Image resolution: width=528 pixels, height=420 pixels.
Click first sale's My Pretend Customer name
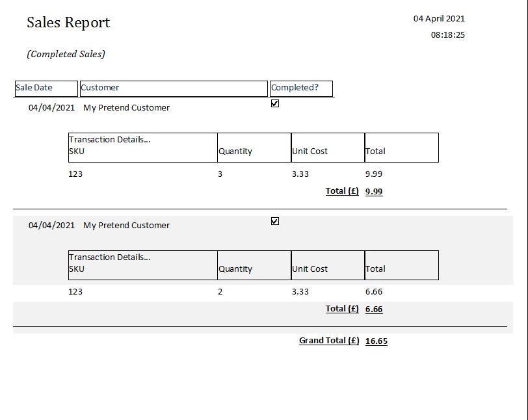pyautogui.click(x=126, y=108)
